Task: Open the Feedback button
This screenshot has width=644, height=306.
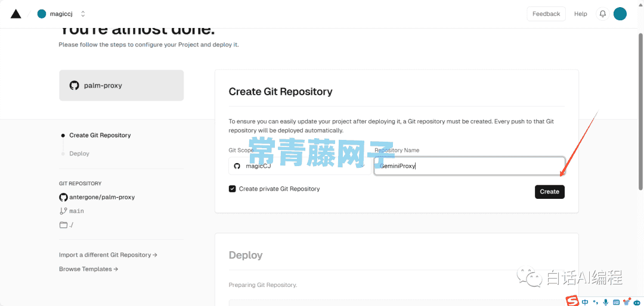Action: [x=546, y=14]
